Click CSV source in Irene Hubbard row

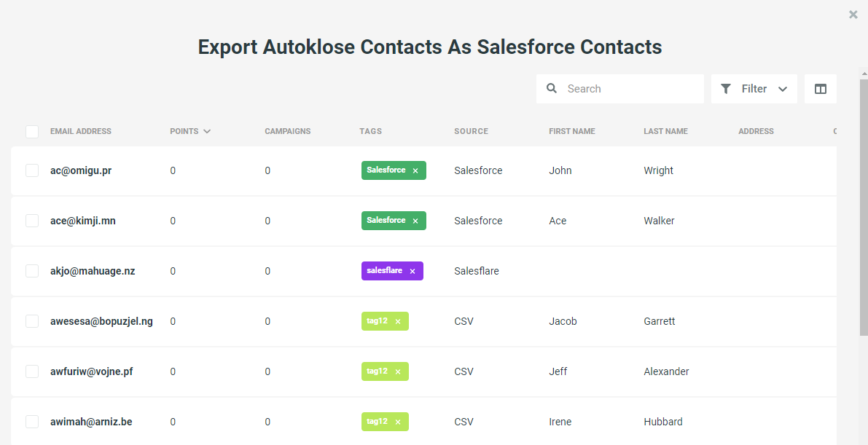tap(464, 422)
